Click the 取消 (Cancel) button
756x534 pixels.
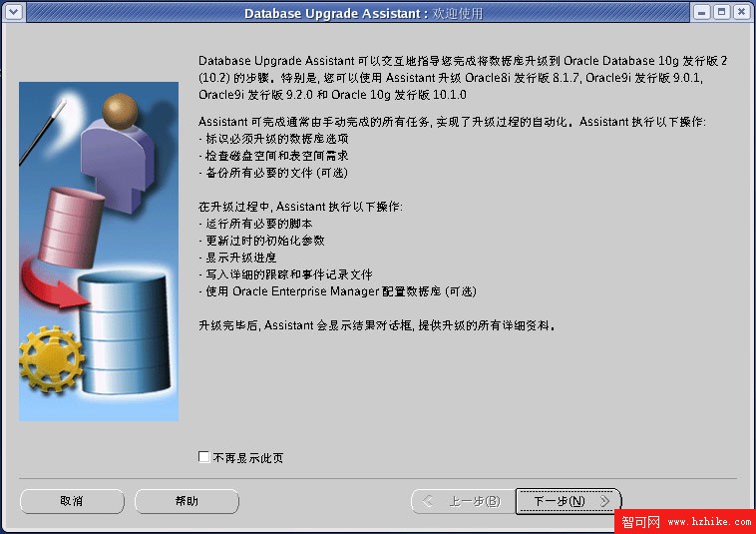click(x=72, y=501)
